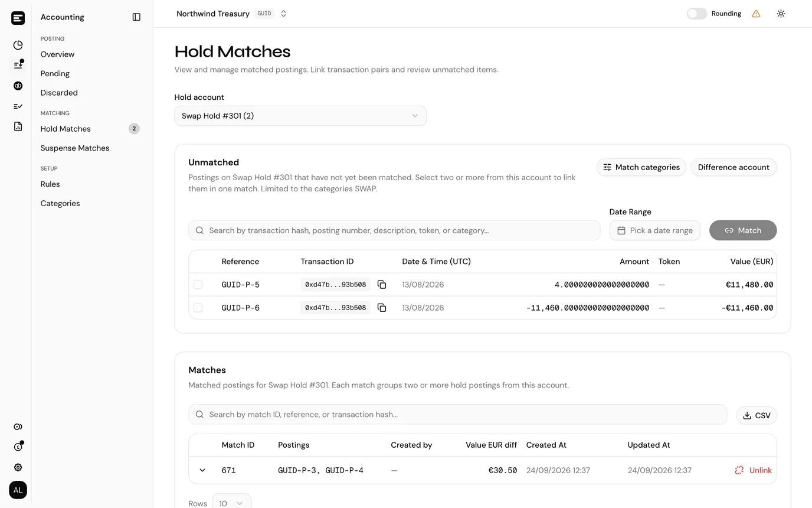Open the Pick a date range picker
The height and width of the screenshot is (508, 812).
tap(654, 230)
